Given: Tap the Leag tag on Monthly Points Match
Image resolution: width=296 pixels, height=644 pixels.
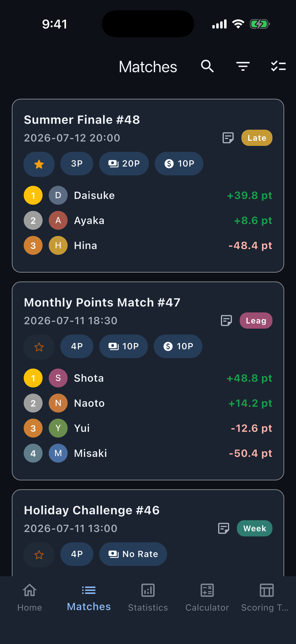Looking at the screenshot, I should tap(256, 321).
